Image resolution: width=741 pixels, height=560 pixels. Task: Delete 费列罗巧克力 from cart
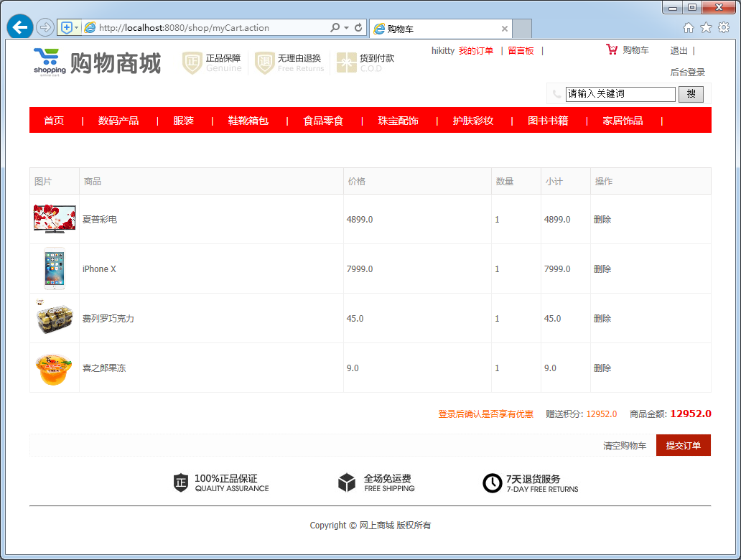pos(602,319)
